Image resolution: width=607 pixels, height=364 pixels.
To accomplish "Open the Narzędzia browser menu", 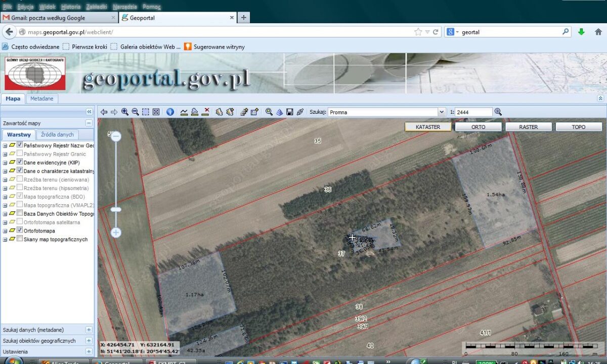I will [x=125, y=7].
